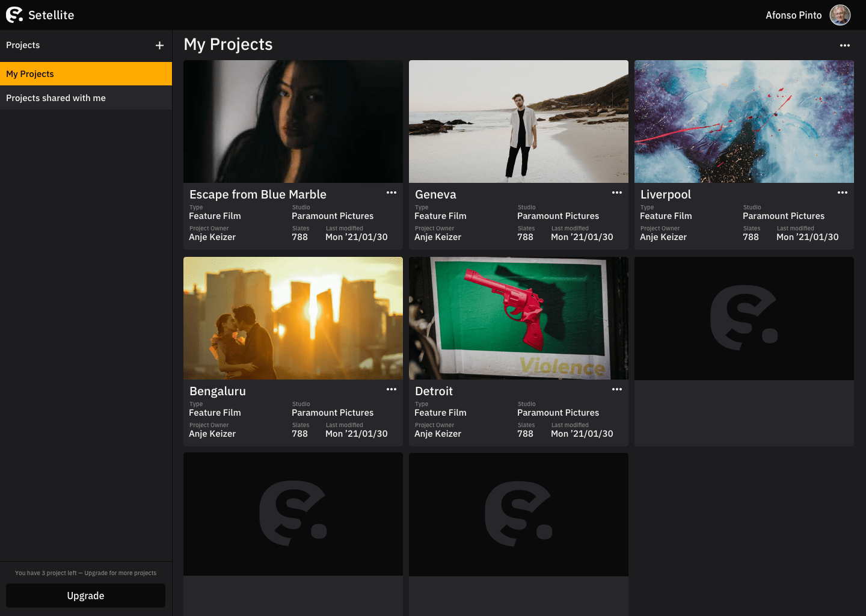Screen dimensions: 866x616
Task: Open the Liverpool project more menu
Action: coord(842,193)
